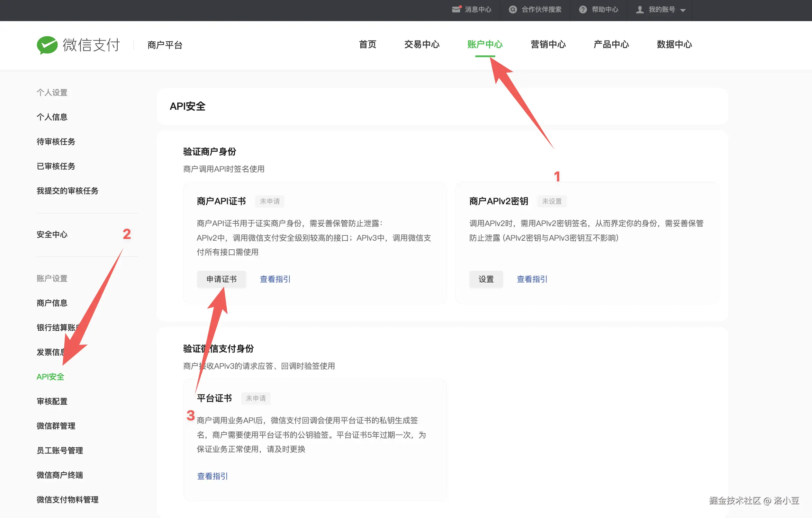Open 查看指引 link under 商户API证书
The height and width of the screenshot is (518, 812).
(275, 279)
